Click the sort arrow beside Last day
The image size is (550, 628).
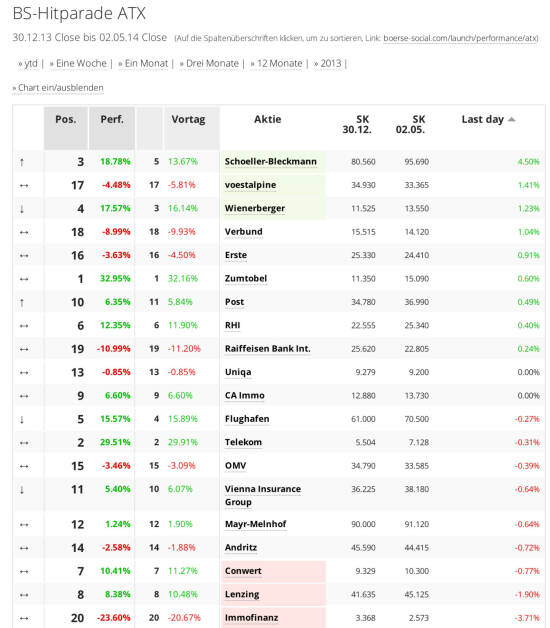[512, 119]
